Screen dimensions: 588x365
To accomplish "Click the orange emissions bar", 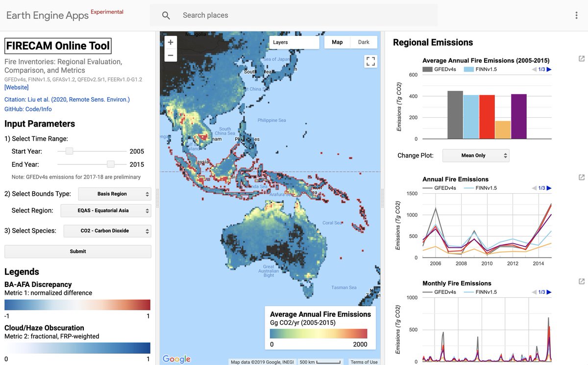I will pos(503,130).
